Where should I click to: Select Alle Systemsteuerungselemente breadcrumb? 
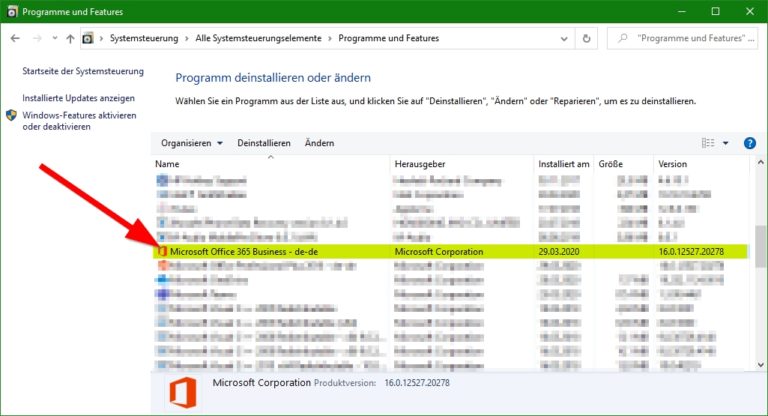point(258,38)
